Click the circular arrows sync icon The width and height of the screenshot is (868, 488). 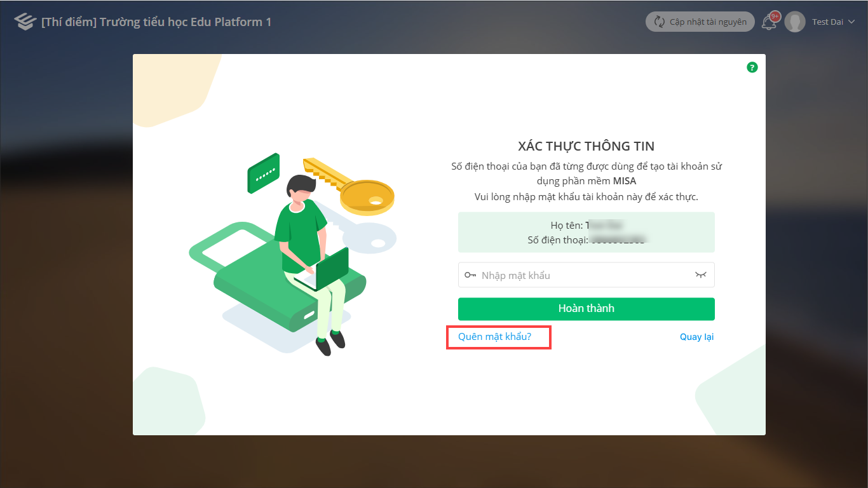pos(659,22)
